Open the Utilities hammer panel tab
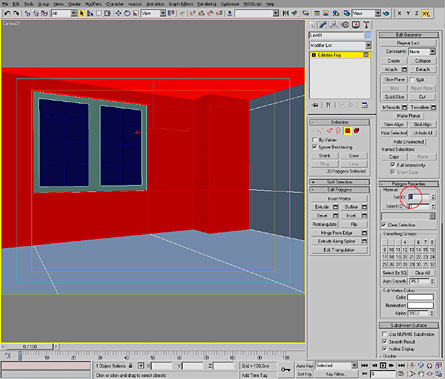Image resolution: width=445 pixels, height=379 pixels. pos(366,25)
